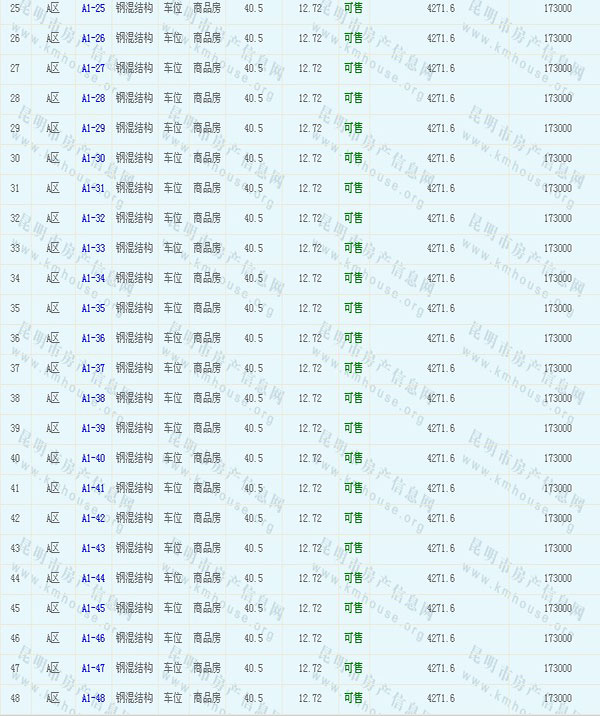Click the A1-41 link

pyautogui.click(x=93, y=488)
